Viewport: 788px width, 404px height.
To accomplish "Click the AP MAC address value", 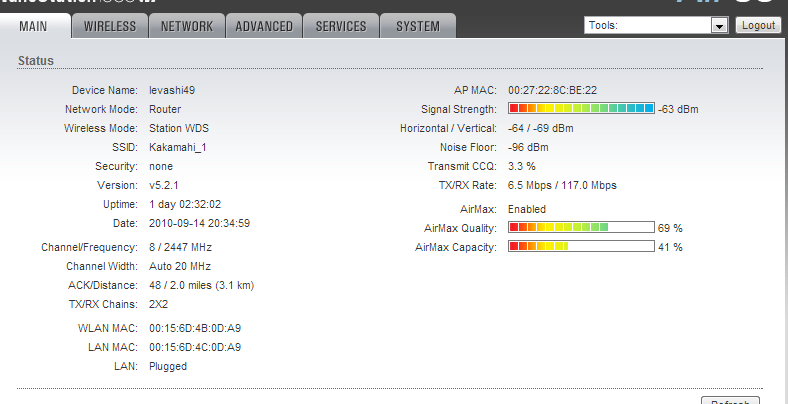I will pos(552,90).
